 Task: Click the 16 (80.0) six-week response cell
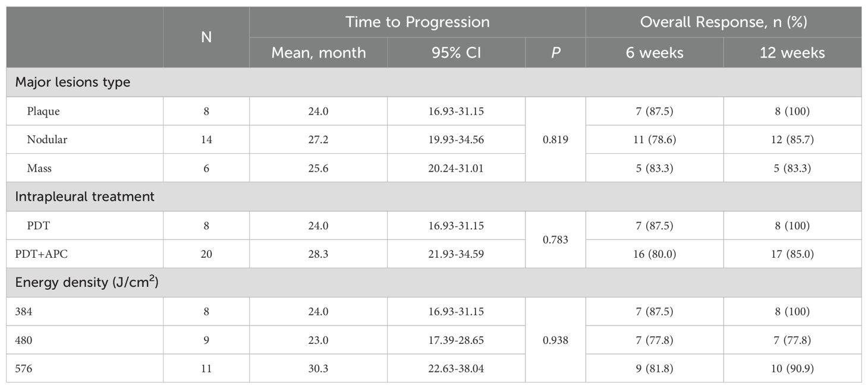point(654,254)
